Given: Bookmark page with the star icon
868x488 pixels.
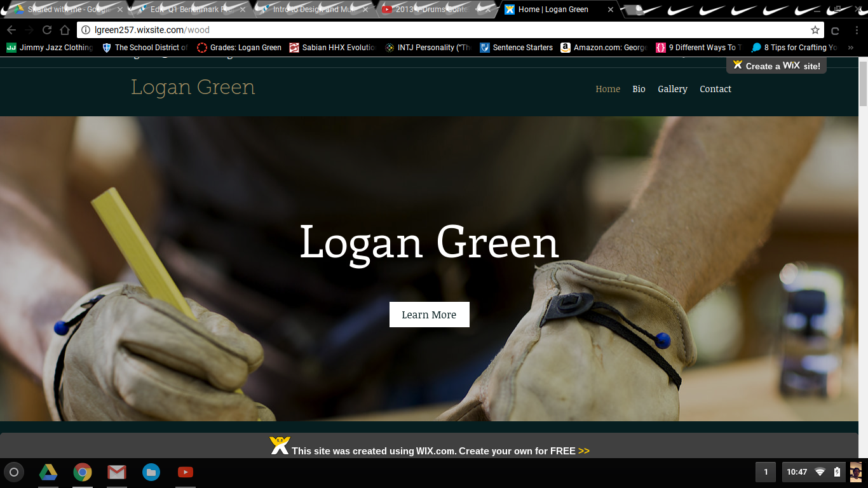Looking at the screenshot, I should click(815, 30).
